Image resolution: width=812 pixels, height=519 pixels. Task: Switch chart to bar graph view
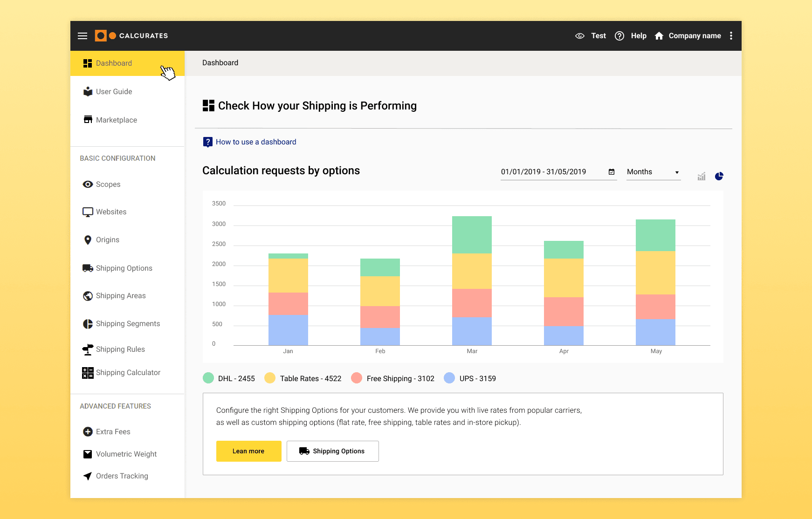[702, 176]
